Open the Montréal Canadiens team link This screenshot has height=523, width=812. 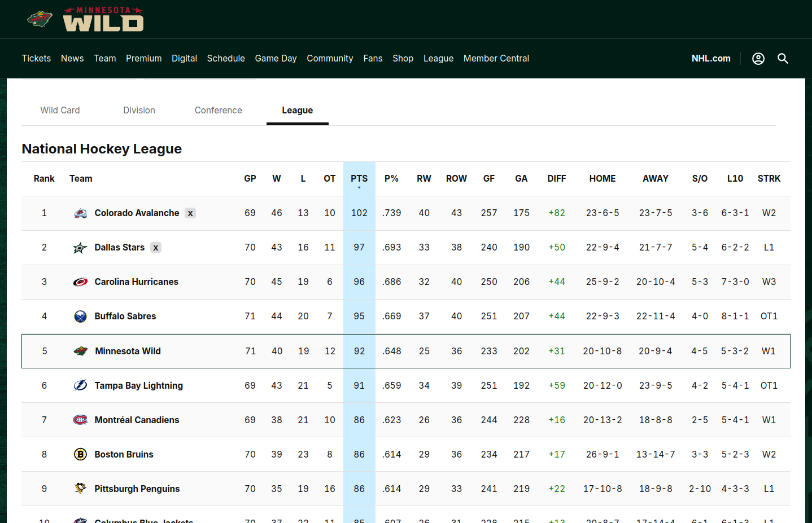pos(137,420)
